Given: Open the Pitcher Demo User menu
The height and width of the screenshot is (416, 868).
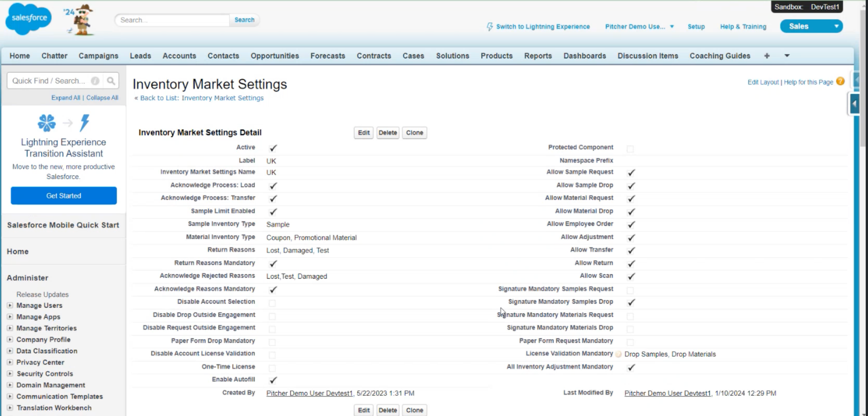Looking at the screenshot, I should pos(639,27).
